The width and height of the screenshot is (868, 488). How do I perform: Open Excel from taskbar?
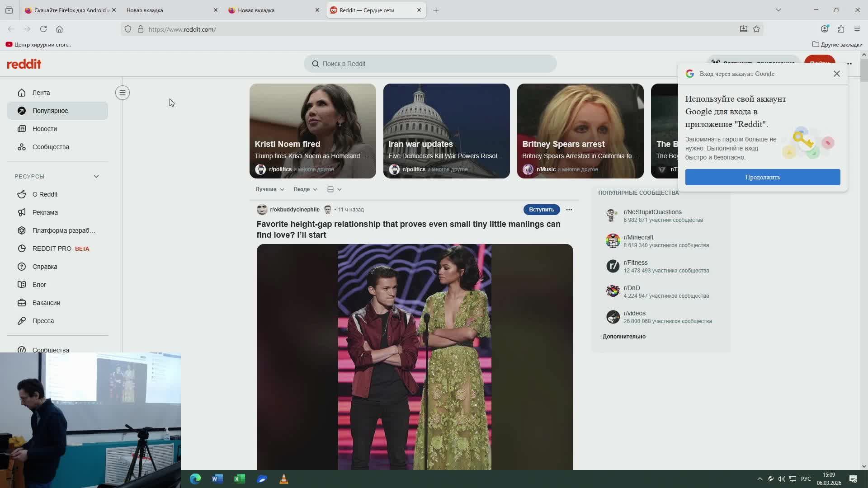click(240, 479)
